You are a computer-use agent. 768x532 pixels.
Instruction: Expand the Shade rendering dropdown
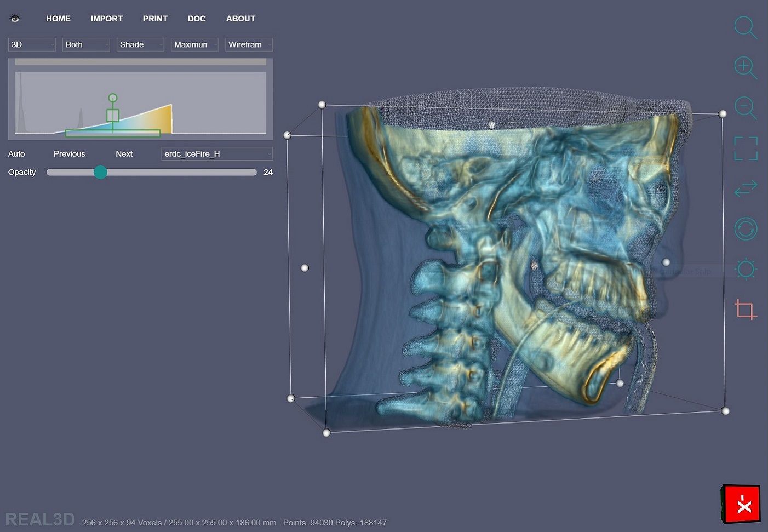tap(140, 44)
